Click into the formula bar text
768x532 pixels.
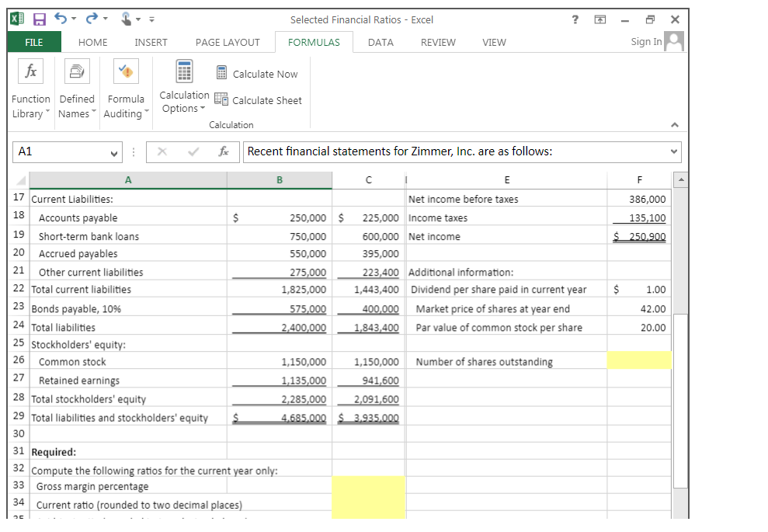click(456, 152)
